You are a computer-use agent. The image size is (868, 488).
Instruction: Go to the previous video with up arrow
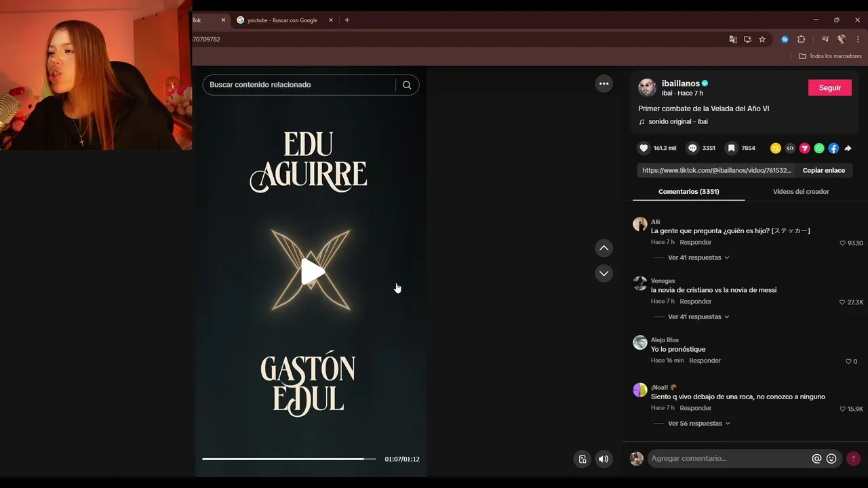(604, 248)
